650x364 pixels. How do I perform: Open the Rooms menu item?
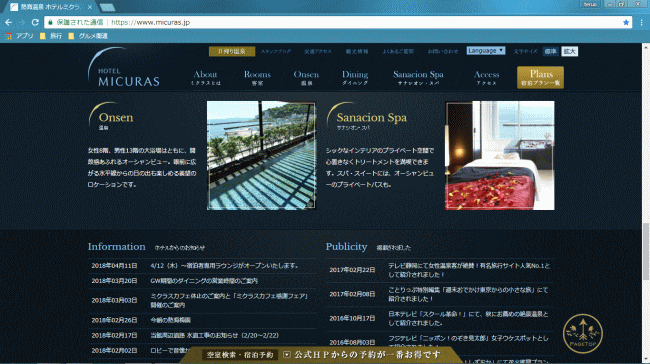click(x=257, y=78)
